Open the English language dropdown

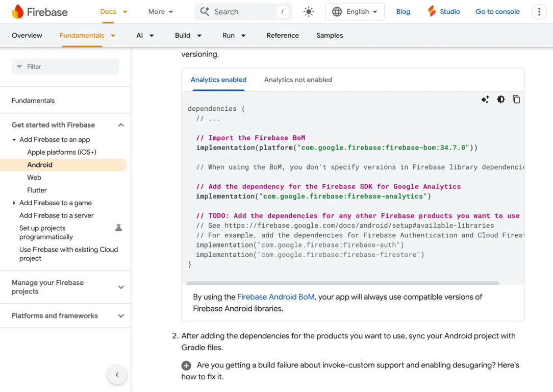pos(355,11)
